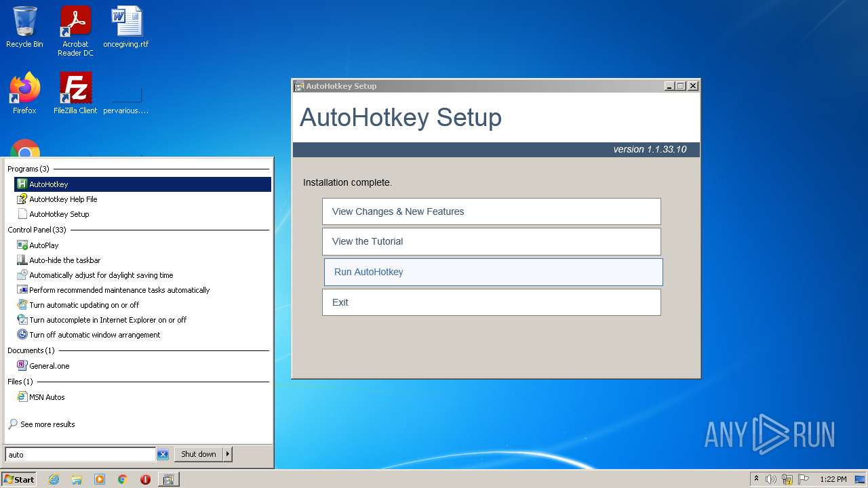The height and width of the screenshot is (488, 868).
Task: Close the AutoHotkey Setup window
Action: (x=693, y=86)
